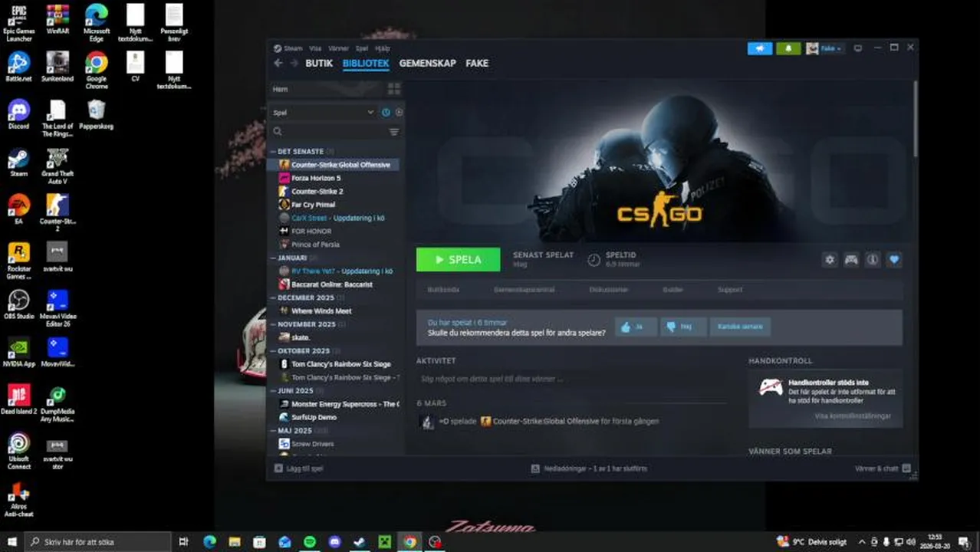Open Vänner & chatt panel
Image resolution: width=980 pixels, height=552 pixels.
883,468
